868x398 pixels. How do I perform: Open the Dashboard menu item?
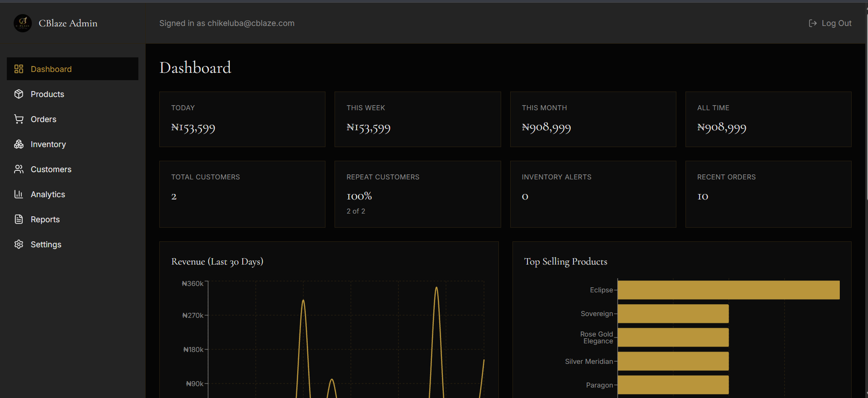click(x=72, y=69)
